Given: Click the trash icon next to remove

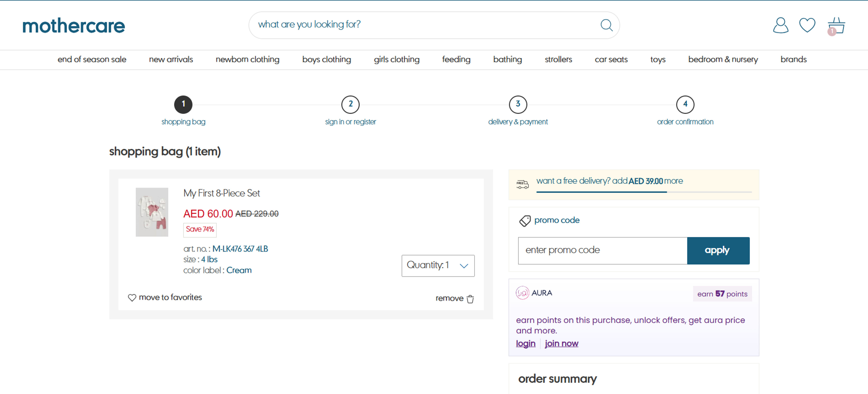Looking at the screenshot, I should 470,299.
